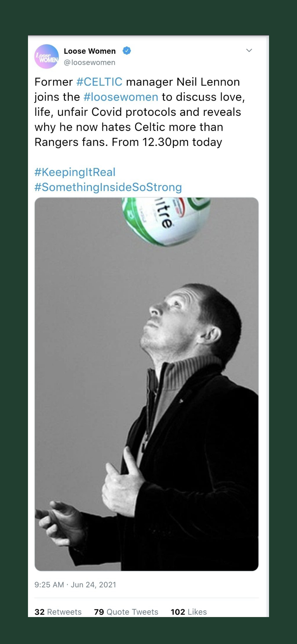Open the Loose Women display name
This screenshot has height=644, width=297.
90,51
